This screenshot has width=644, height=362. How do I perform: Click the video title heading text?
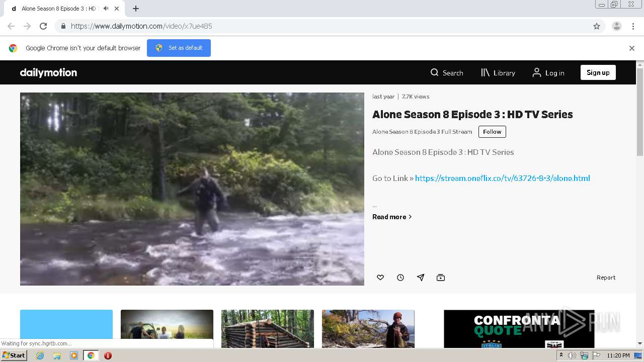472,114
